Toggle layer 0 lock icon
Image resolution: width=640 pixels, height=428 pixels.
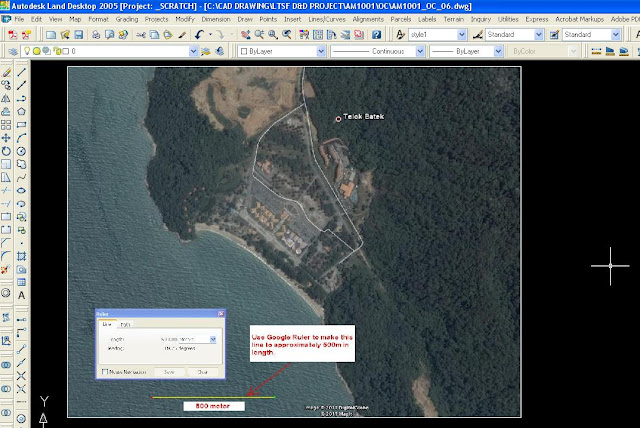57,51
